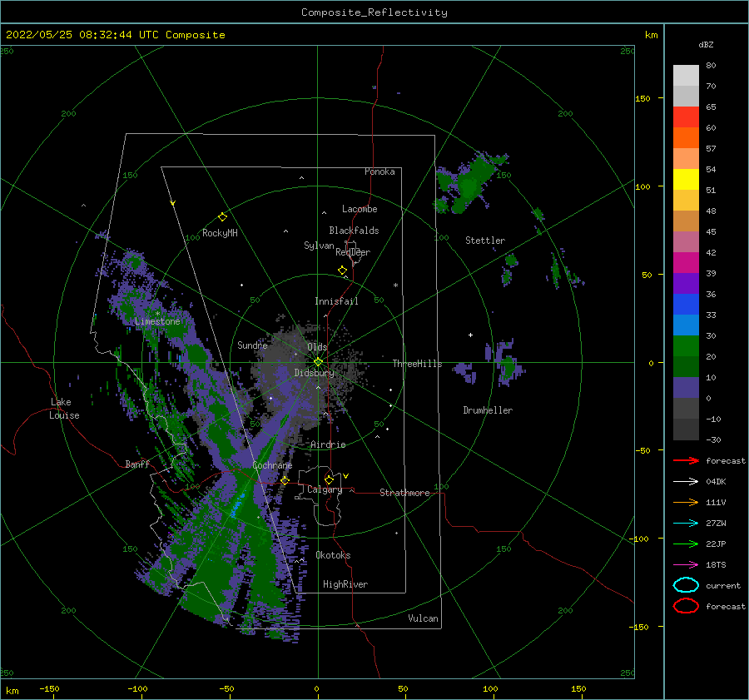Click the white plus marker north of Drumheller
Viewport: 749px width, 700px height.
pos(470,335)
